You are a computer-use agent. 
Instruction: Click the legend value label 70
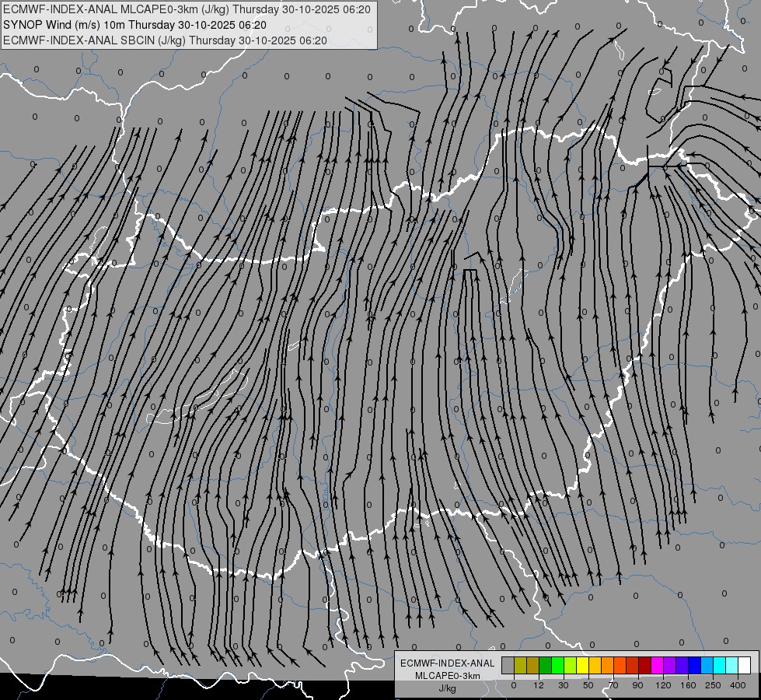613,685
